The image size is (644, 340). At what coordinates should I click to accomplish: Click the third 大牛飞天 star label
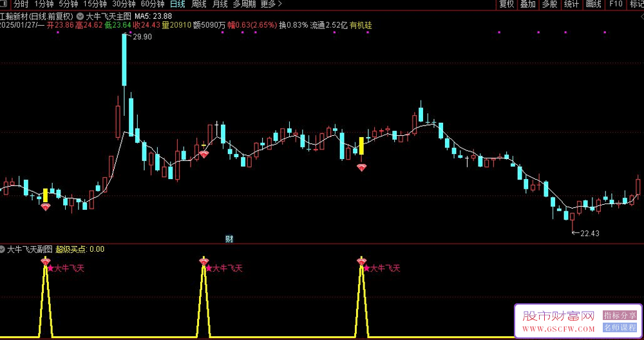tap(382, 269)
